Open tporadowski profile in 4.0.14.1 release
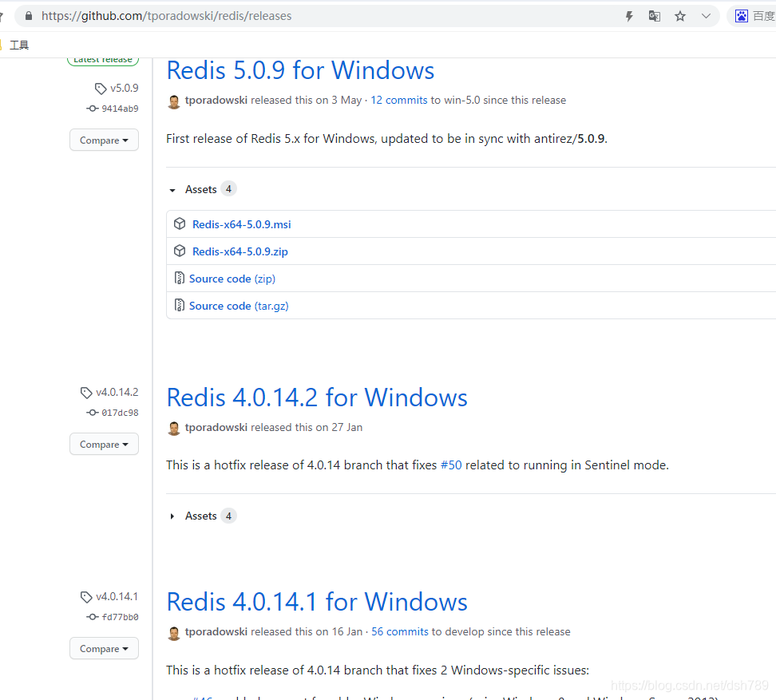This screenshot has width=776, height=700. 216,631
